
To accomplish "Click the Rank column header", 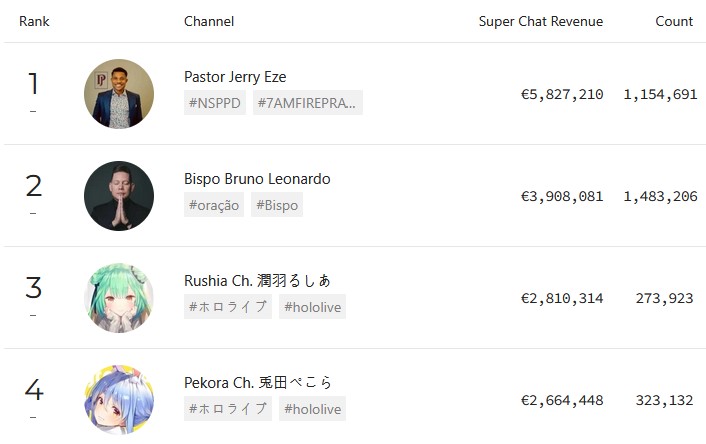I will 34,21.
